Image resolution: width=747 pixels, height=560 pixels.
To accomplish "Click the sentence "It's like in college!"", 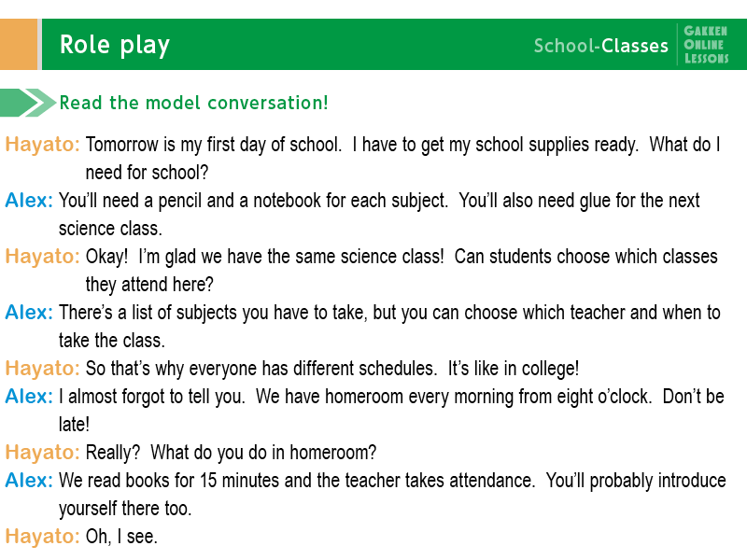I will [526, 369].
